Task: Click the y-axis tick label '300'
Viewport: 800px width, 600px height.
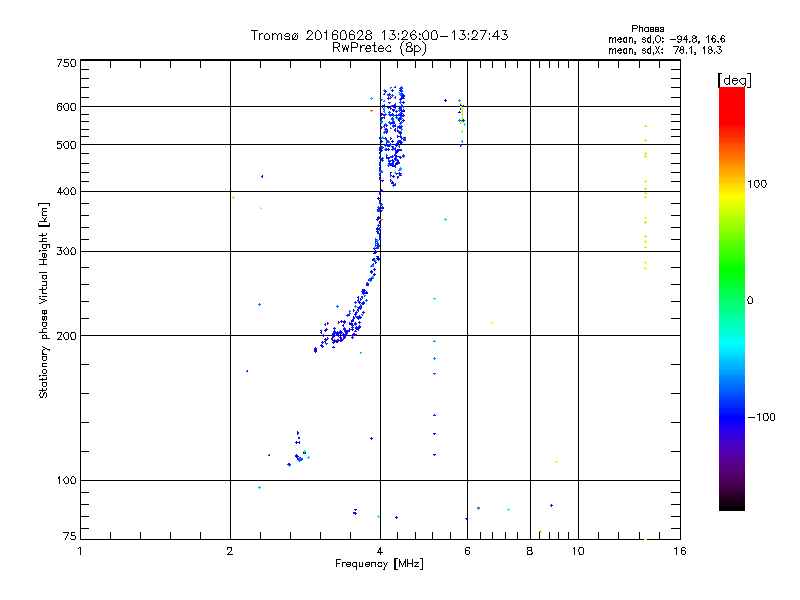Action: [x=66, y=251]
